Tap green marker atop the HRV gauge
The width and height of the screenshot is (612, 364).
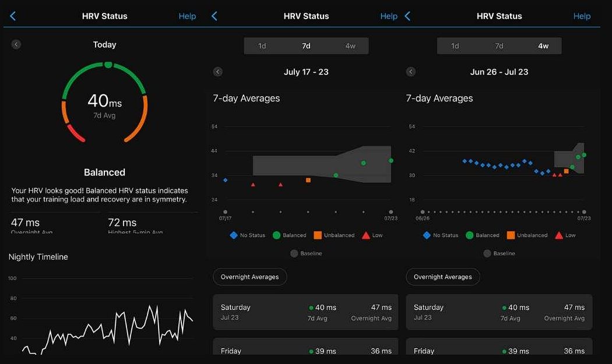point(108,65)
